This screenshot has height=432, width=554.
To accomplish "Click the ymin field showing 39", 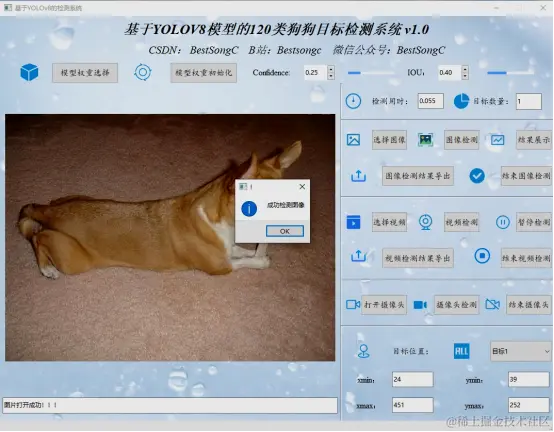I will click(x=529, y=379).
